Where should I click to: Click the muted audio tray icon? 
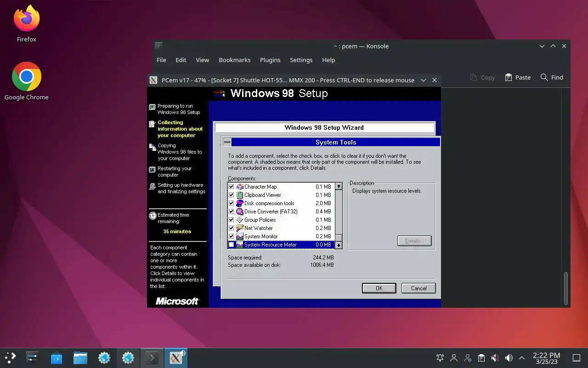point(495,358)
